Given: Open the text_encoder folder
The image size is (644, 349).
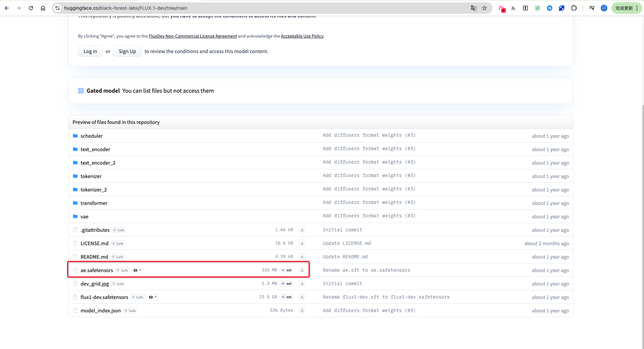Looking at the screenshot, I should coord(95,149).
